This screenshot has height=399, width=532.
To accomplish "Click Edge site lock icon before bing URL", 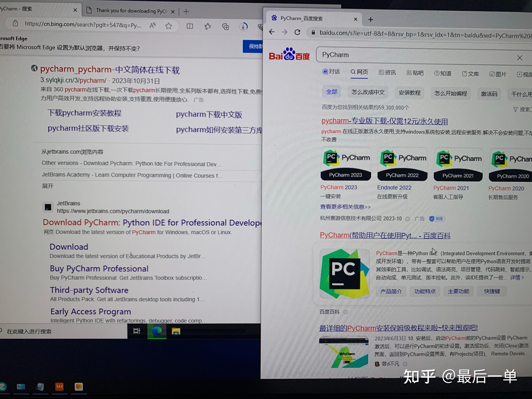I will pos(15,23).
